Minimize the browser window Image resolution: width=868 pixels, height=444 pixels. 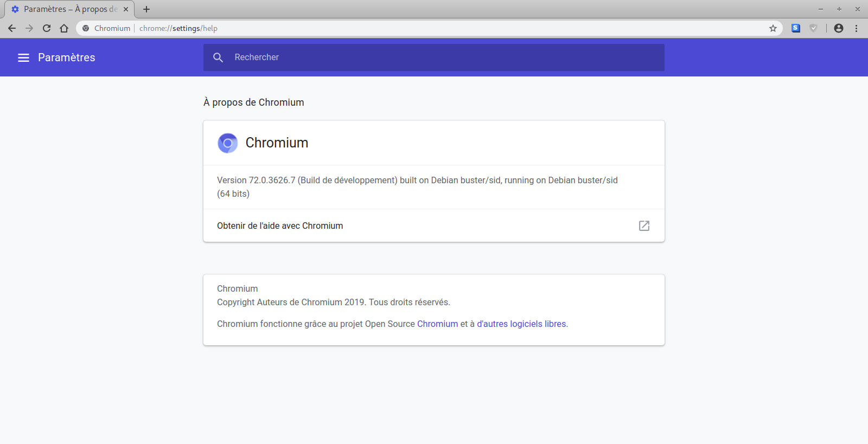tap(821, 9)
